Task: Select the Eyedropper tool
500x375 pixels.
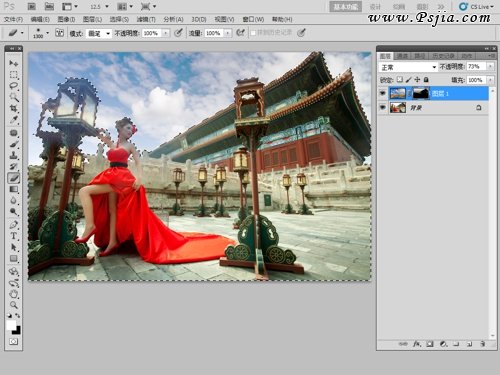Action: click(x=13, y=119)
